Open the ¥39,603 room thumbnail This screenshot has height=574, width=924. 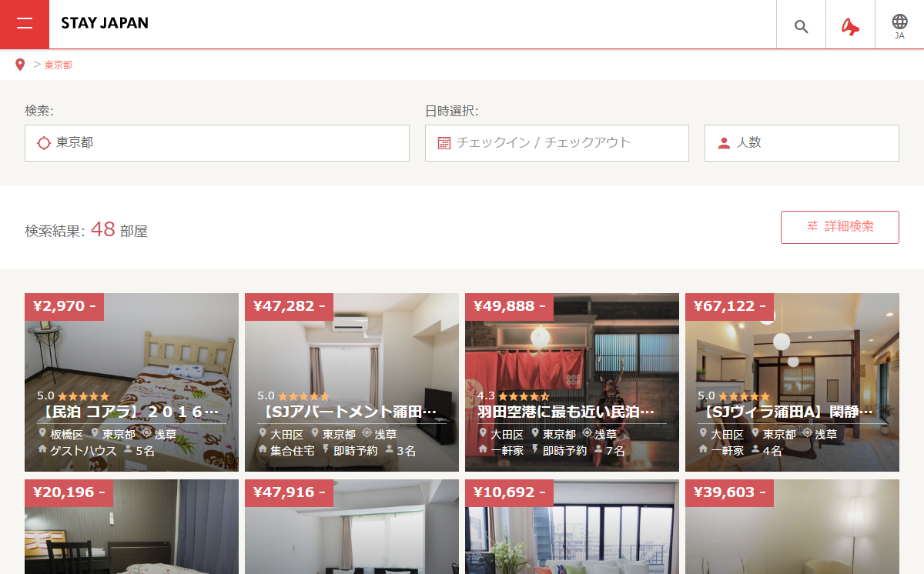coord(792,527)
